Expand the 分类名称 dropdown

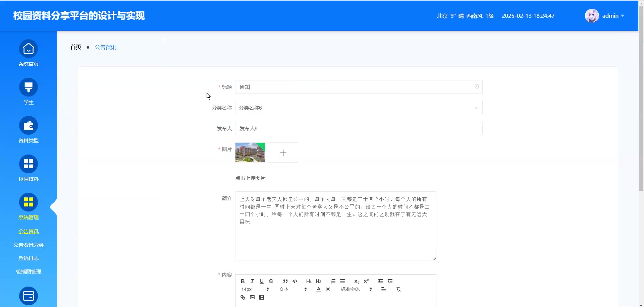pos(477,108)
